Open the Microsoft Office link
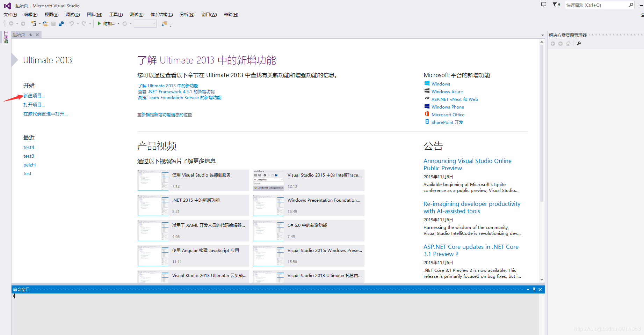 point(448,114)
